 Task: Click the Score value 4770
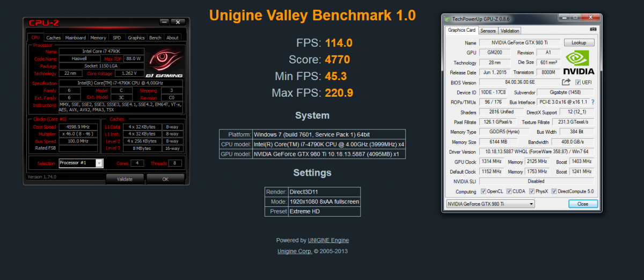pyautogui.click(x=338, y=60)
